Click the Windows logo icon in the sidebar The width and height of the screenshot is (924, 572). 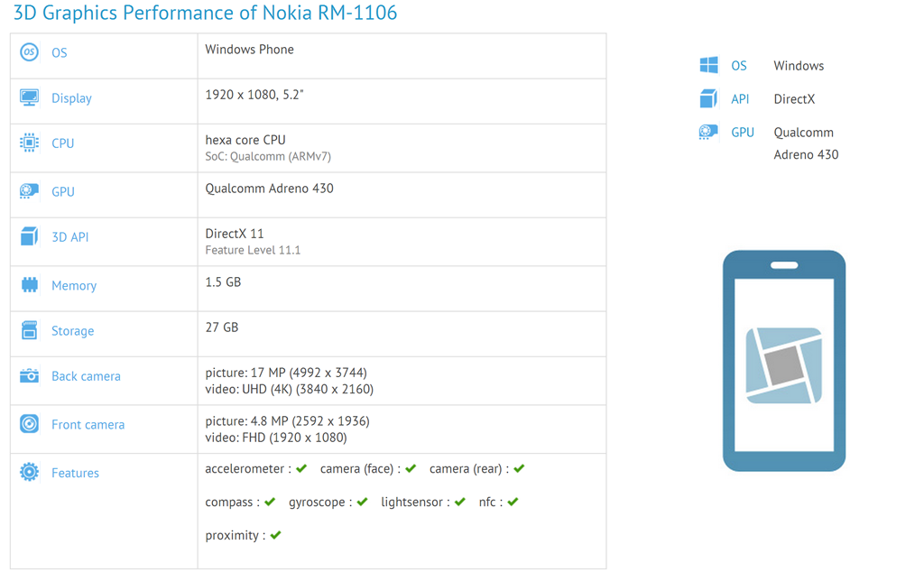[x=708, y=65]
